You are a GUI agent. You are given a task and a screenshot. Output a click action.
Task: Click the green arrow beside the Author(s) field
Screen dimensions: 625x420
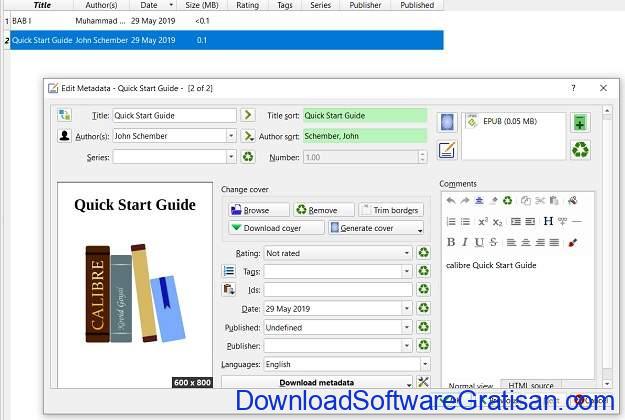click(x=248, y=136)
